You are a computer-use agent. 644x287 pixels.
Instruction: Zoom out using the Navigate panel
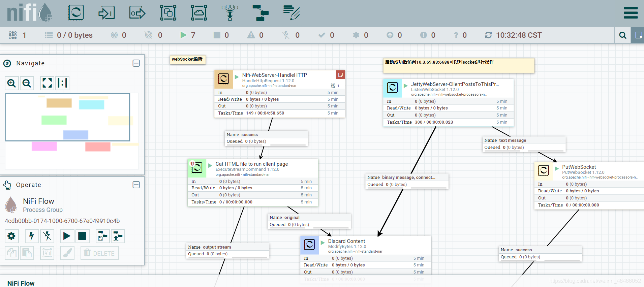tap(27, 83)
